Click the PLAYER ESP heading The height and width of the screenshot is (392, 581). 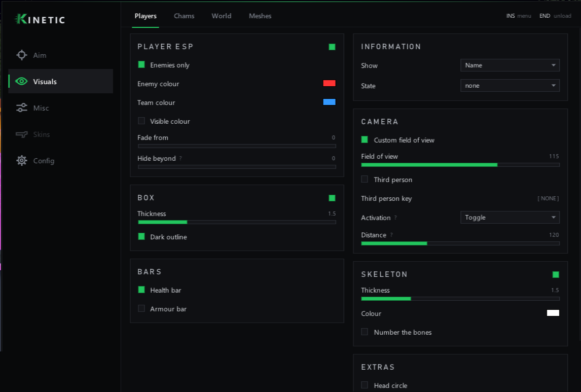(165, 47)
